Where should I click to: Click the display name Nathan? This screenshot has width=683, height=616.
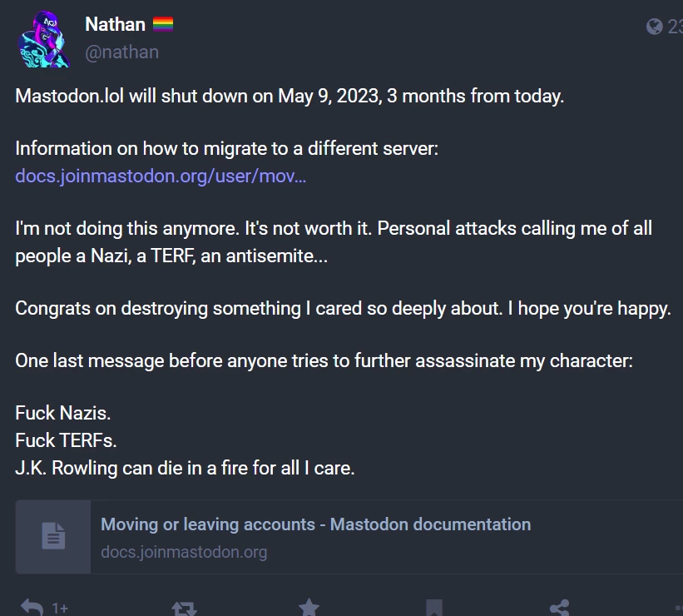click(x=115, y=25)
